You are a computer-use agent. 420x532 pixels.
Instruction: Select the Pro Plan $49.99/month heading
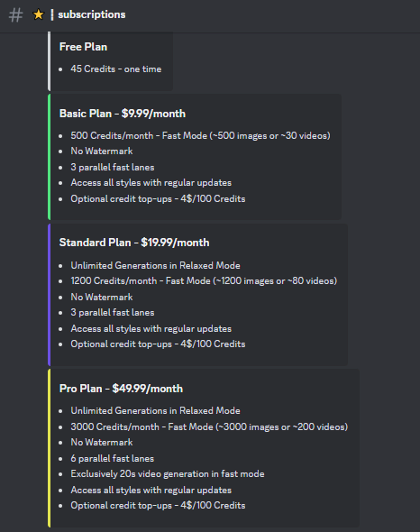coord(121,389)
